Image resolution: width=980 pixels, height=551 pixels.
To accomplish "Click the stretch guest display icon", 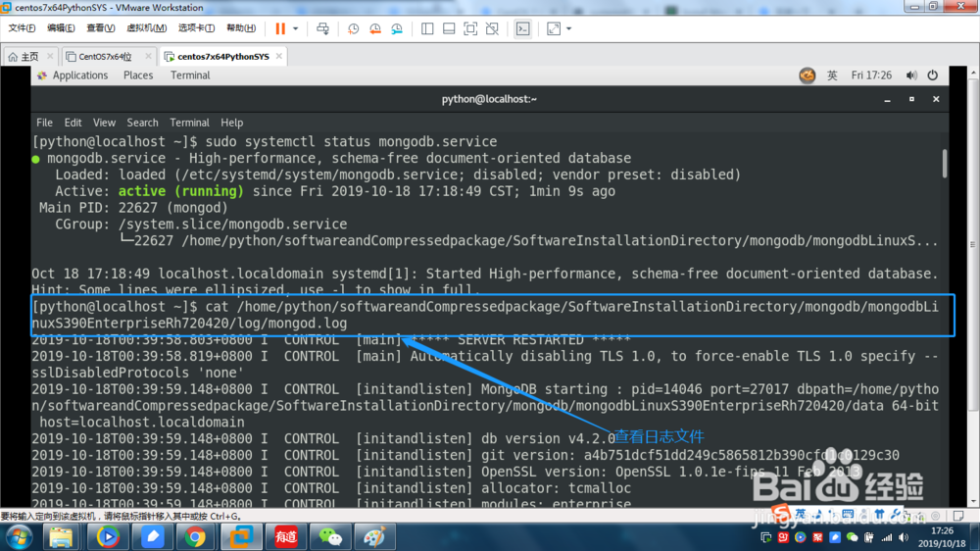I will click(554, 28).
